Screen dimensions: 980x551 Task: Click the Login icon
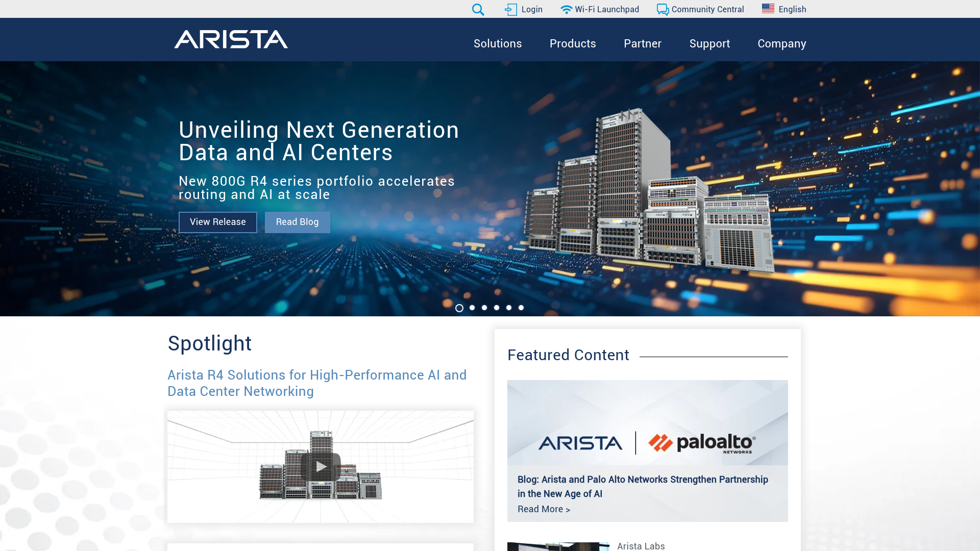[x=511, y=9]
